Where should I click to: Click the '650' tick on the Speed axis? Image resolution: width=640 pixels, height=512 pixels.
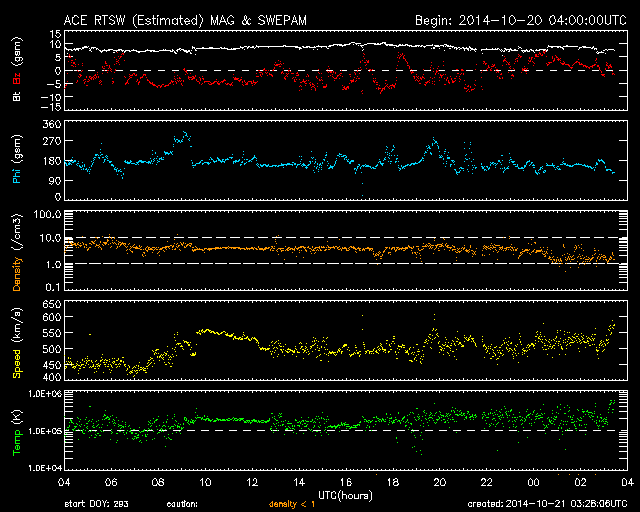click(52, 304)
